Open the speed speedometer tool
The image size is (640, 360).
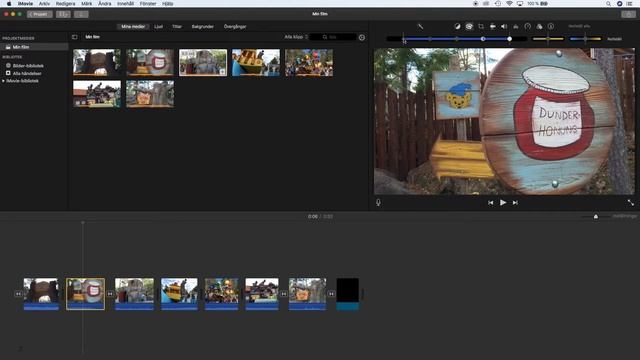pos(528,27)
